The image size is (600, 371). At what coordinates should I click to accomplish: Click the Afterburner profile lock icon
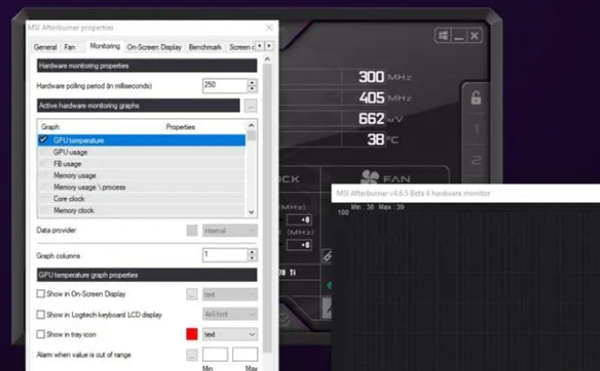click(x=476, y=98)
